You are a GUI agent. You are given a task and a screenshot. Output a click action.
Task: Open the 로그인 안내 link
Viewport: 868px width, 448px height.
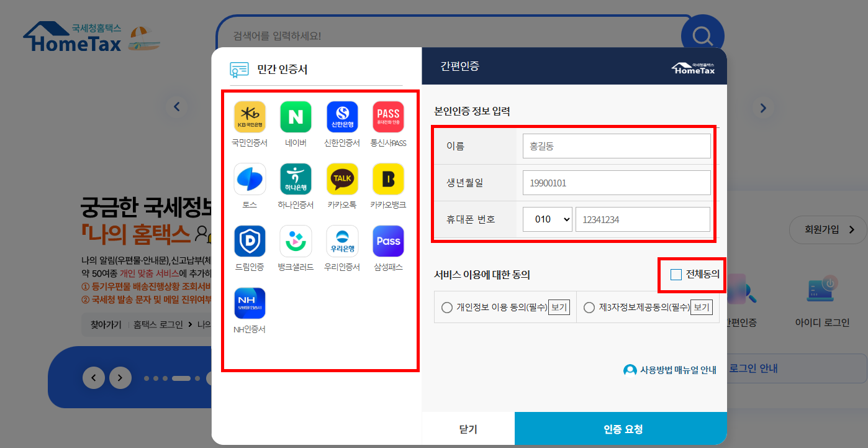coord(753,368)
